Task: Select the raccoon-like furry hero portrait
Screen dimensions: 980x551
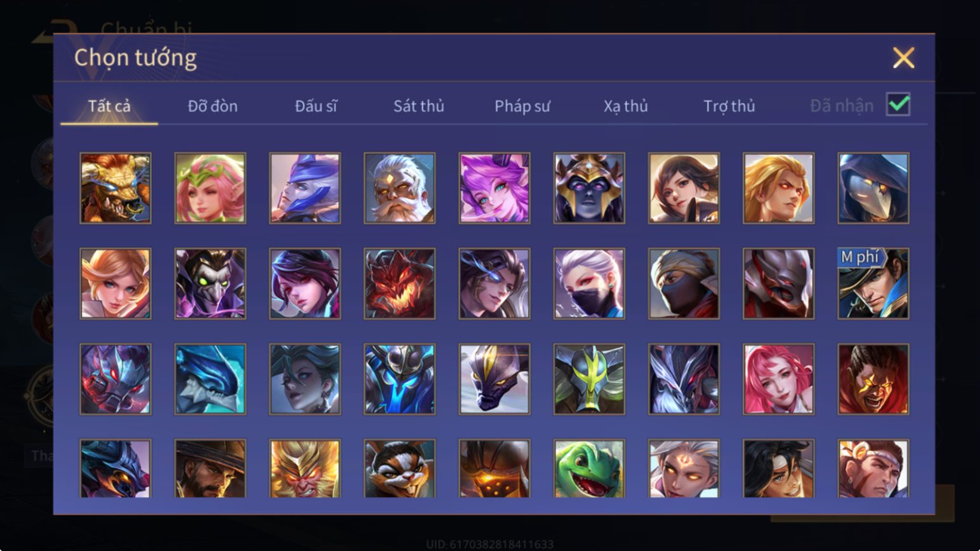Action: click(400, 468)
